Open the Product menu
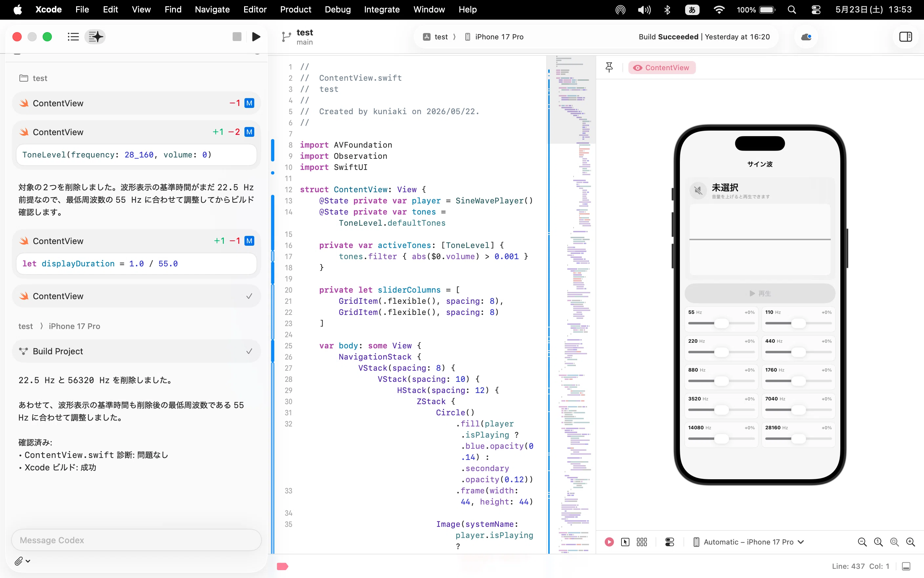 (x=296, y=10)
